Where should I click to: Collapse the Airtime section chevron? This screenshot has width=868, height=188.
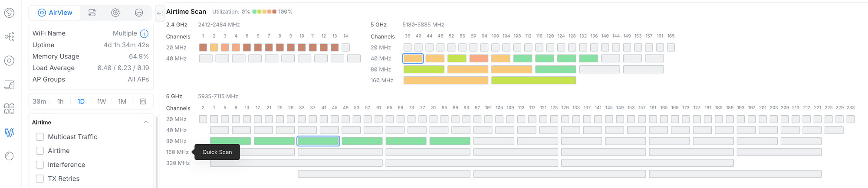(145, 122)
